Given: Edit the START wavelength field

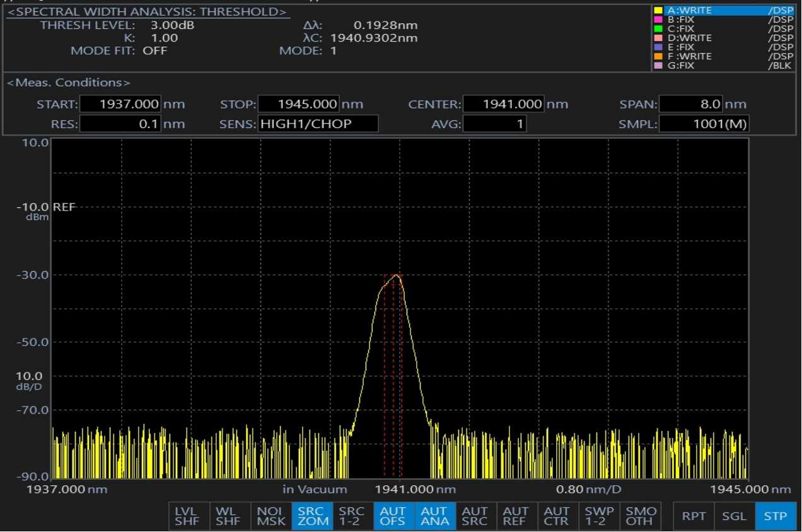Looking at the screenshot, I should point(120,105).
